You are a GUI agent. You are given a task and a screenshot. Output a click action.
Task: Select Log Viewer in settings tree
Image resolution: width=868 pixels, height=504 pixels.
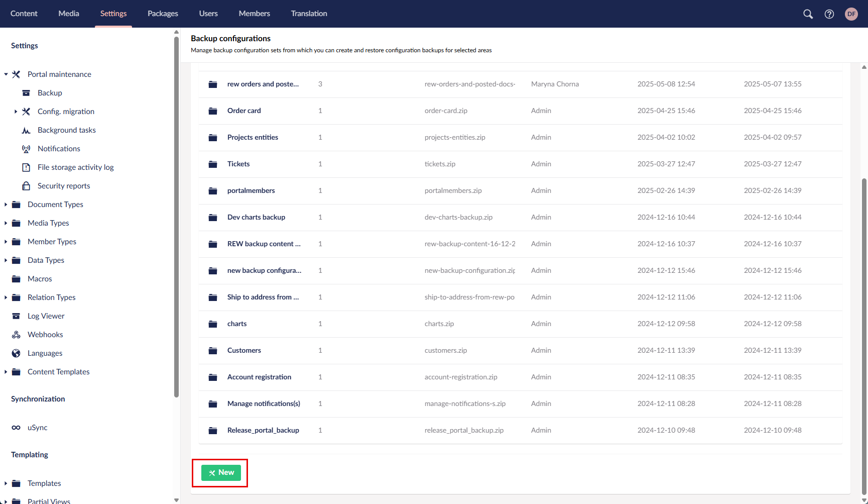pyautogui.click(x=46, y=316)
